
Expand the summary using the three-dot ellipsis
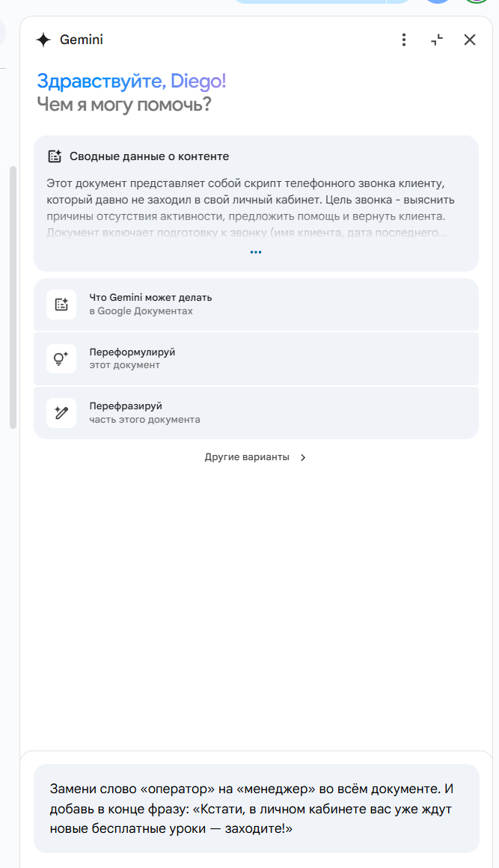[x=256, y=253]
